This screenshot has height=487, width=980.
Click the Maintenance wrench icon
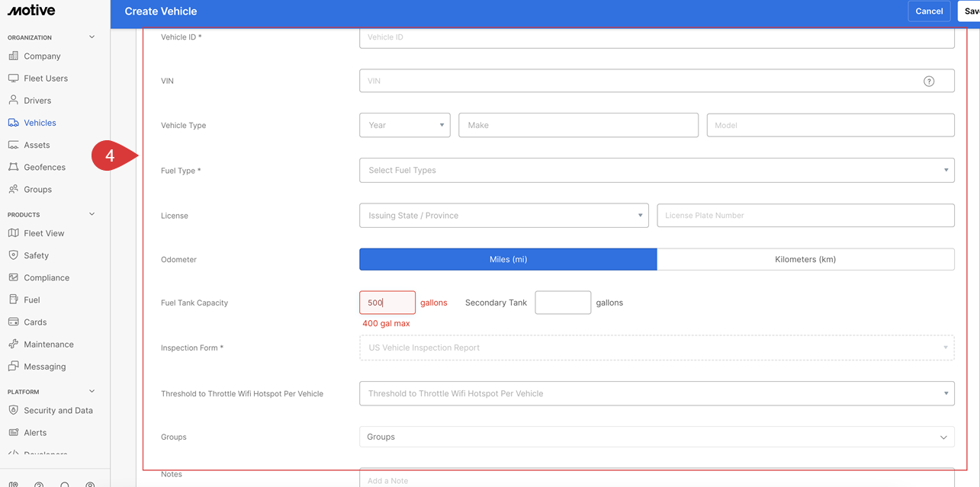(x=13, y=344)
